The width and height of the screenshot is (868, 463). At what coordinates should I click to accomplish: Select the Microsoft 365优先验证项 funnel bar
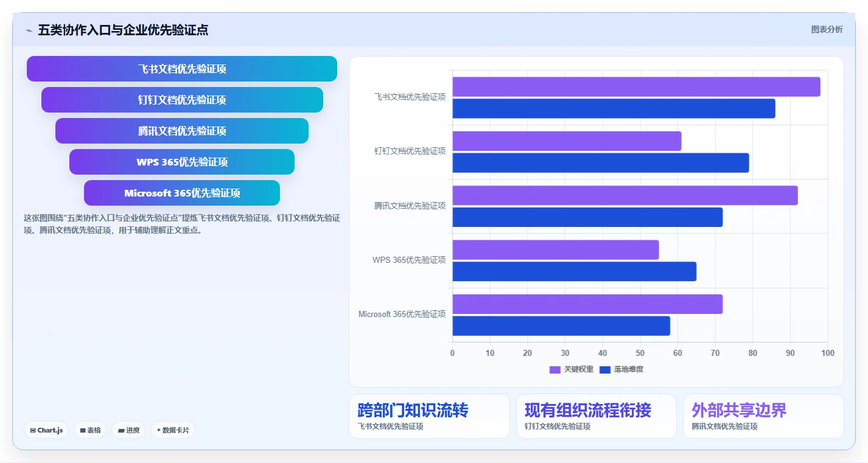point(182,193)
